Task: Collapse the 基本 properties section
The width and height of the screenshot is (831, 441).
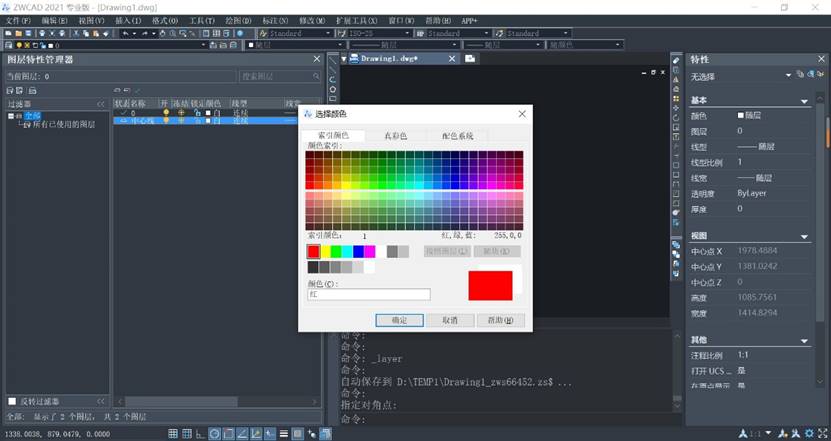Action: (x=804, y=101)
